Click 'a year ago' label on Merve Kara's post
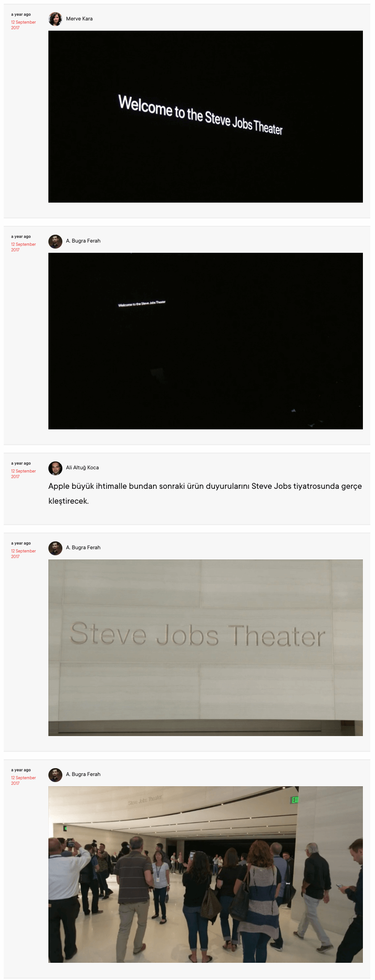This screenshot has height=980, width=375. tap(21, 14)
